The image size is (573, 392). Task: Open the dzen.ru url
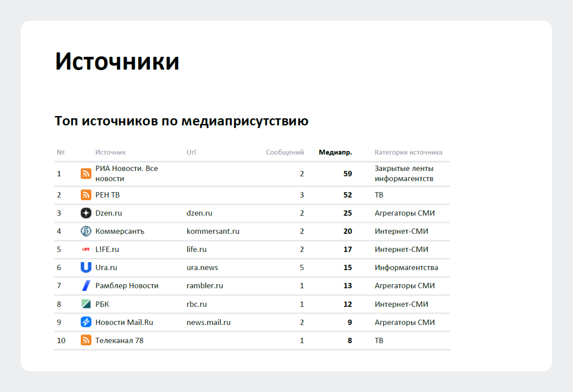(199, 213)
